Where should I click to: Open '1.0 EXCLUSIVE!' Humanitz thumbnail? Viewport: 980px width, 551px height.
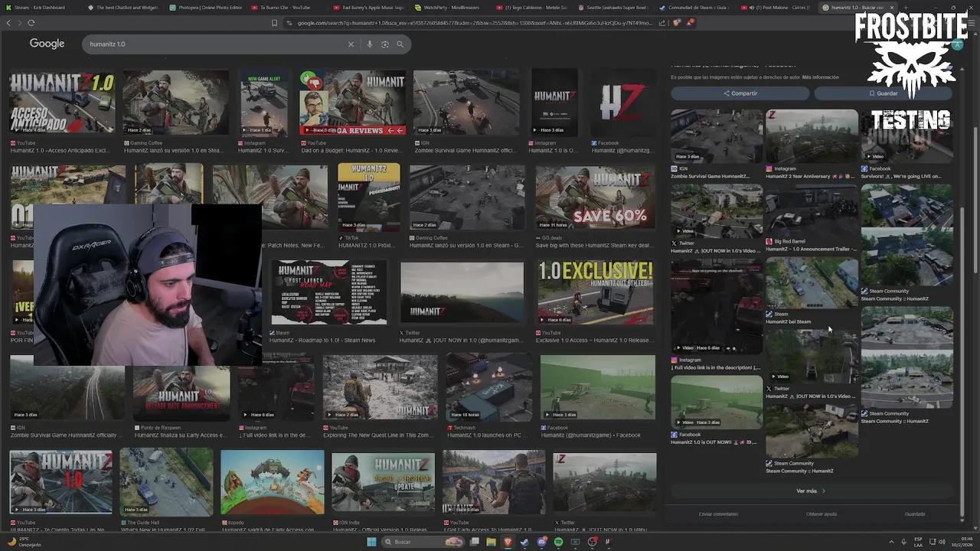[x=596, y=292]
